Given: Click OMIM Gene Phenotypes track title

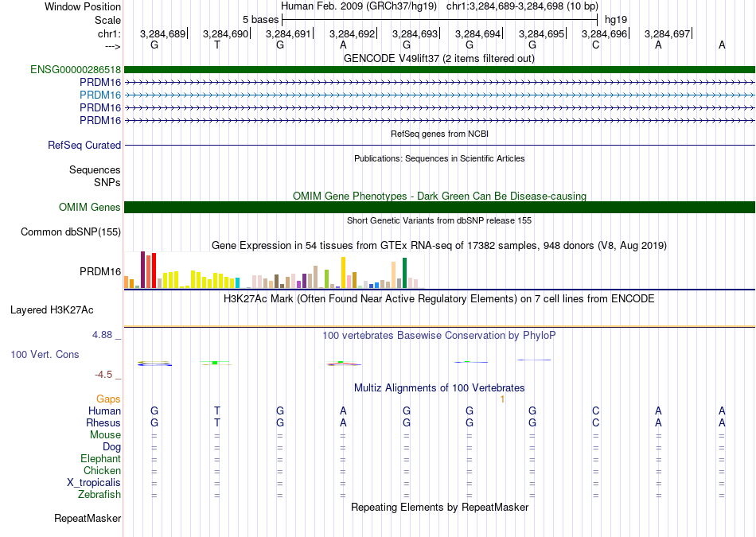Looking at the screenshot, I should (x=440, y=197).
